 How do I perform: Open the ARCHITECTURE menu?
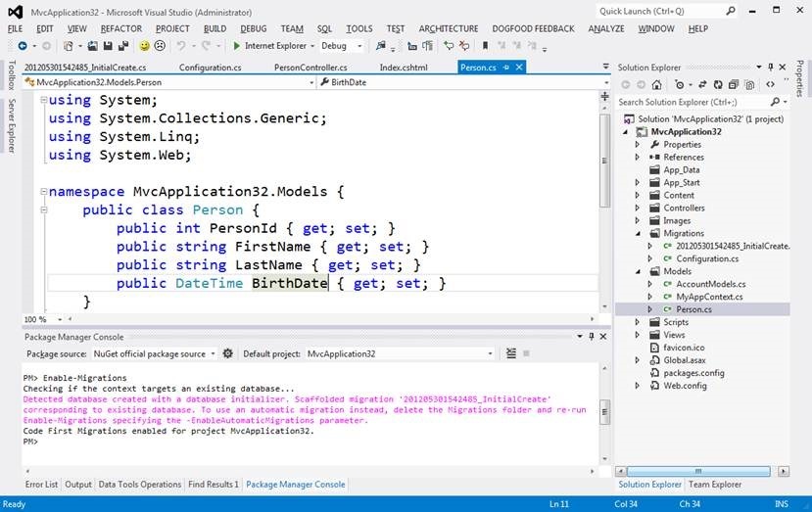[449, 29]
